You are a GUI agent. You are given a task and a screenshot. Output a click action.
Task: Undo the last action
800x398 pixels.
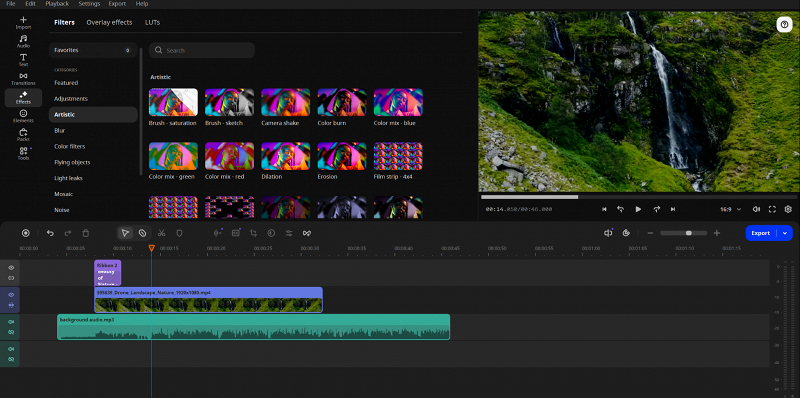[x=50, y=233]
